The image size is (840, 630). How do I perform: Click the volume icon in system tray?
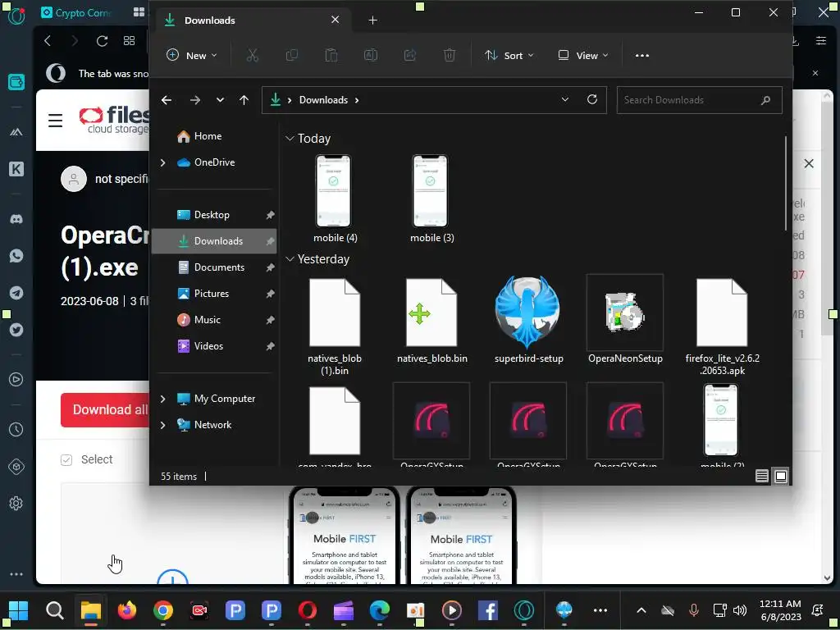pos(740,610)
